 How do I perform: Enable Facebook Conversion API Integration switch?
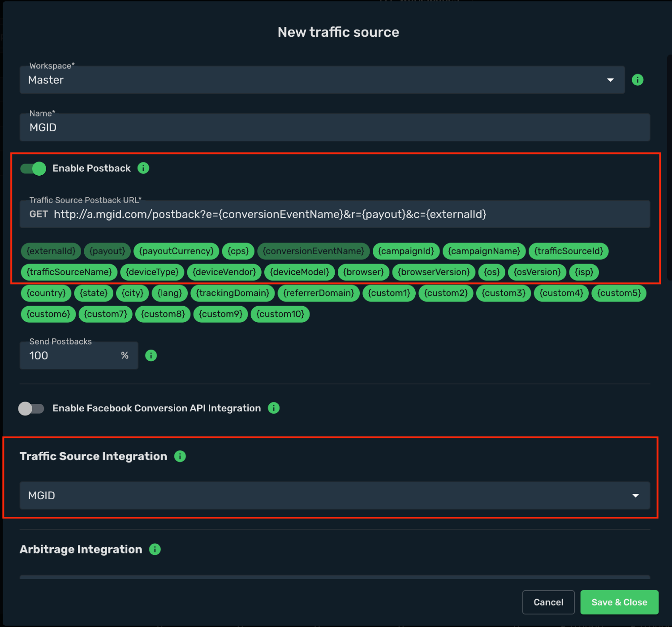coord(31,408)
